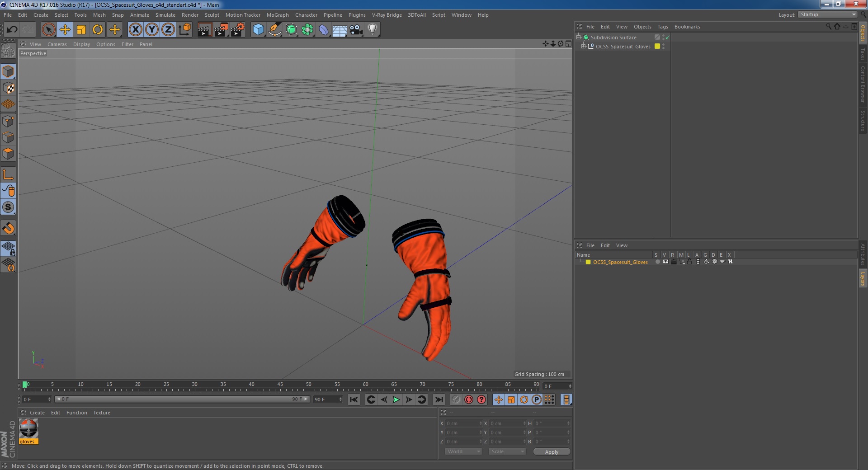Viewport: 868px width, 470px height.
Task: Add a Cube primitive object
Action: pos(258,30)
